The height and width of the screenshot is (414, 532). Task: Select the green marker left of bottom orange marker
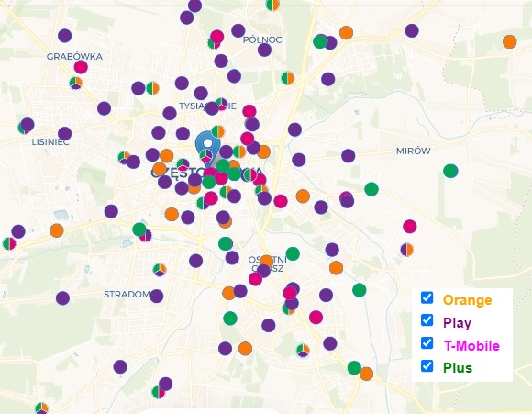(x=354, y=368)
